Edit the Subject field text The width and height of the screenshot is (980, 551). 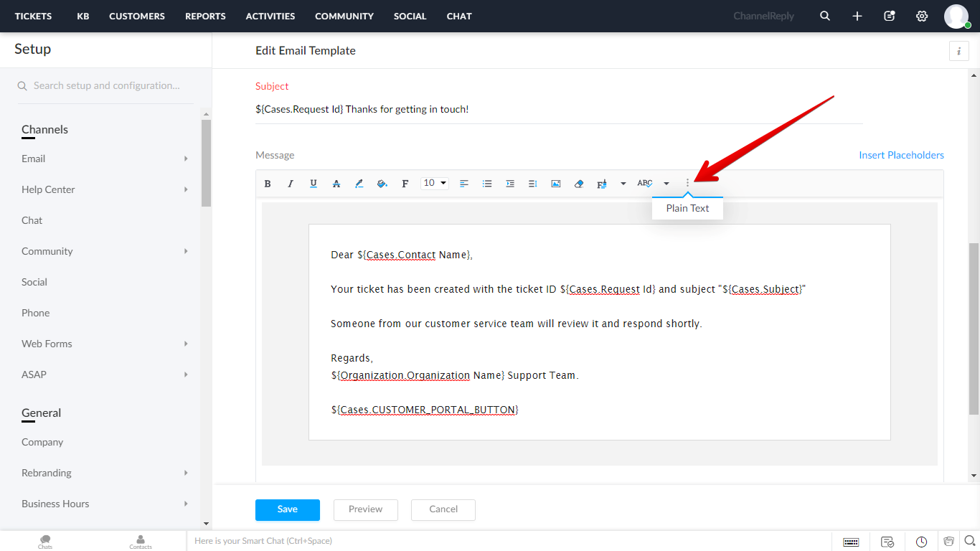559,110
